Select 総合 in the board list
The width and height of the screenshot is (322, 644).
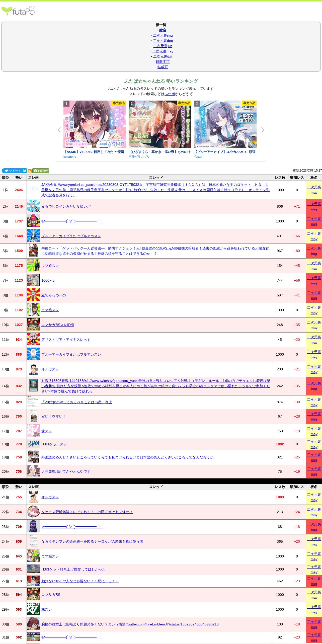point(163,30)
